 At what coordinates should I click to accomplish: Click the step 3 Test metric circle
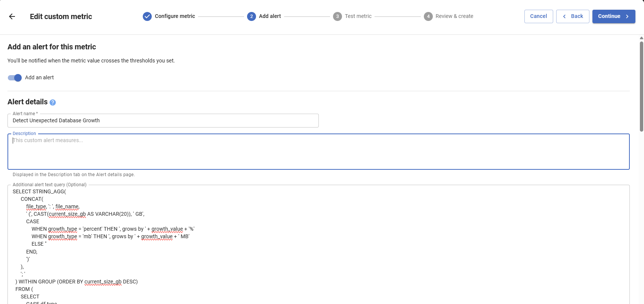[338, 16]
